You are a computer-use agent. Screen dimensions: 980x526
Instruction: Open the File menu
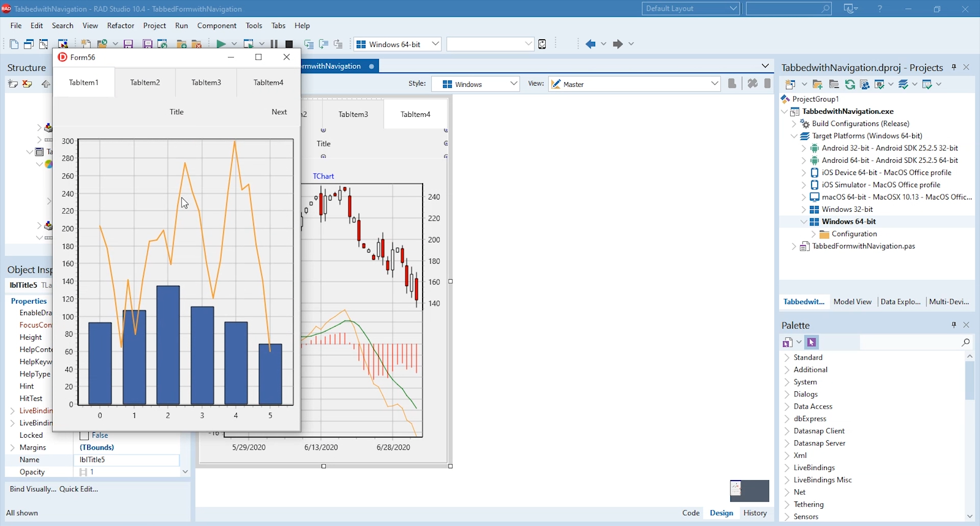(x=16, y=26)
